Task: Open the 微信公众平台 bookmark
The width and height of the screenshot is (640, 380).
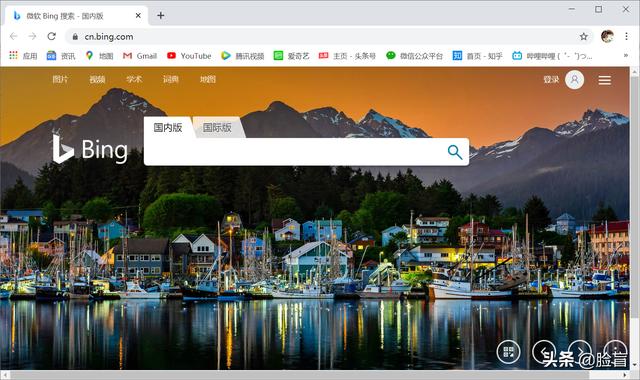Action: coord(414,56)
